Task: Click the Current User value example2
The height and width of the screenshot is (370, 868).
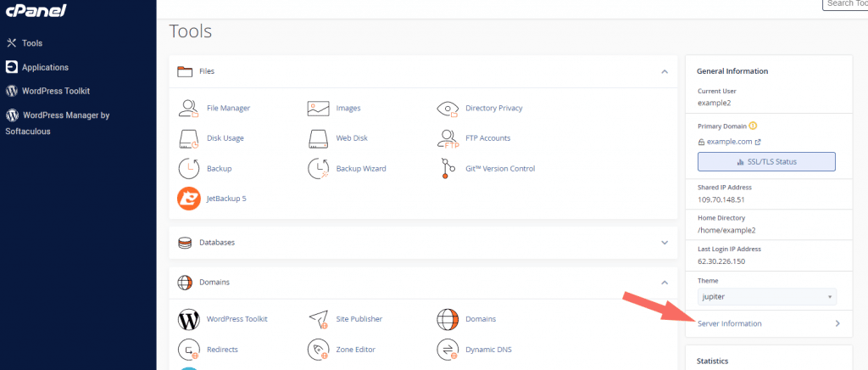Action: click(x=714, y=103)
